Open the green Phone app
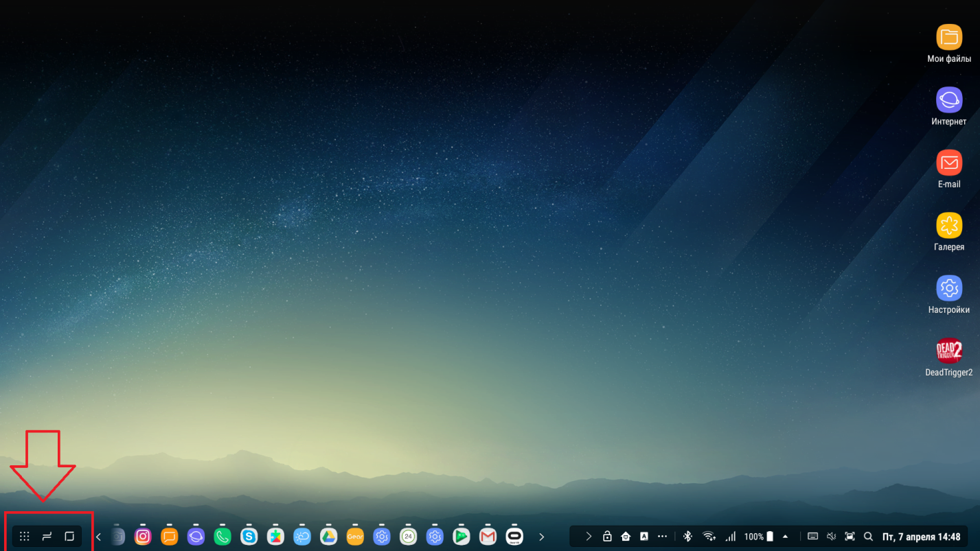This screenshot has width=980, height=551. (223, 537)
